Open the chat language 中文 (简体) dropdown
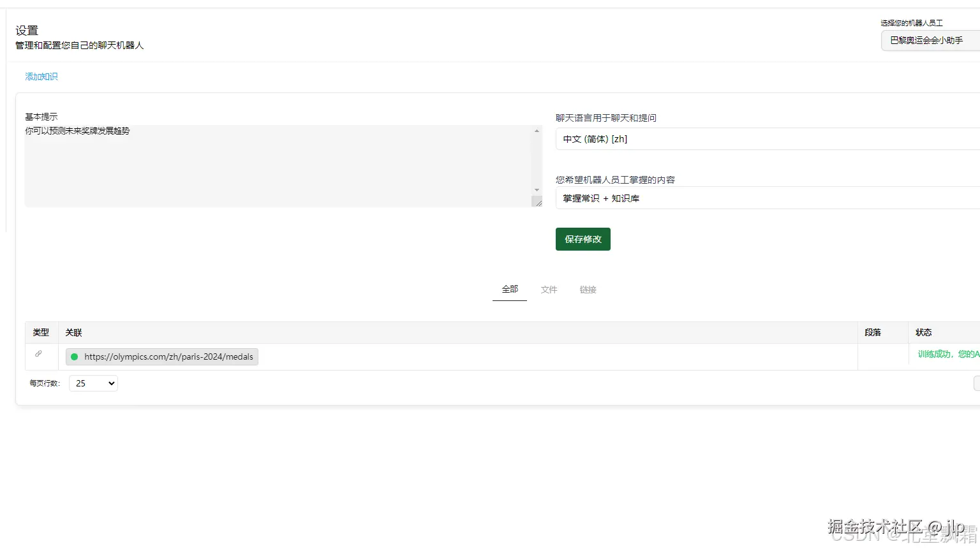 click(768, 139)
